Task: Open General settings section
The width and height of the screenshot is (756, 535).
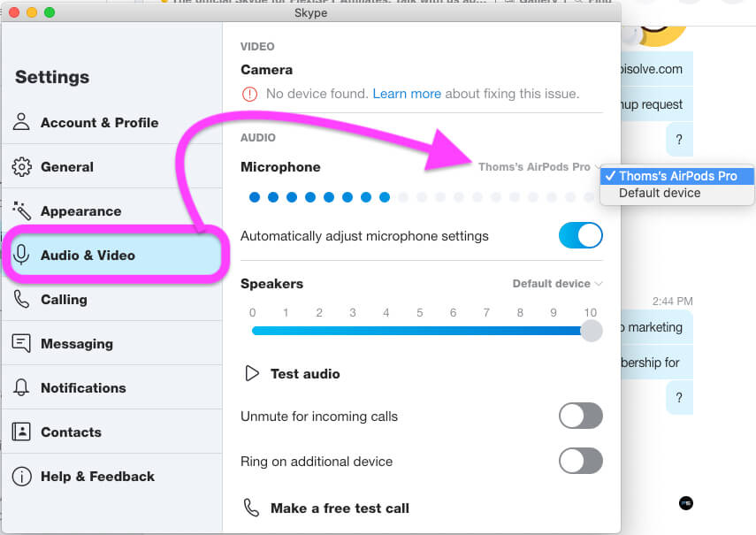Action: coord(112,167)
